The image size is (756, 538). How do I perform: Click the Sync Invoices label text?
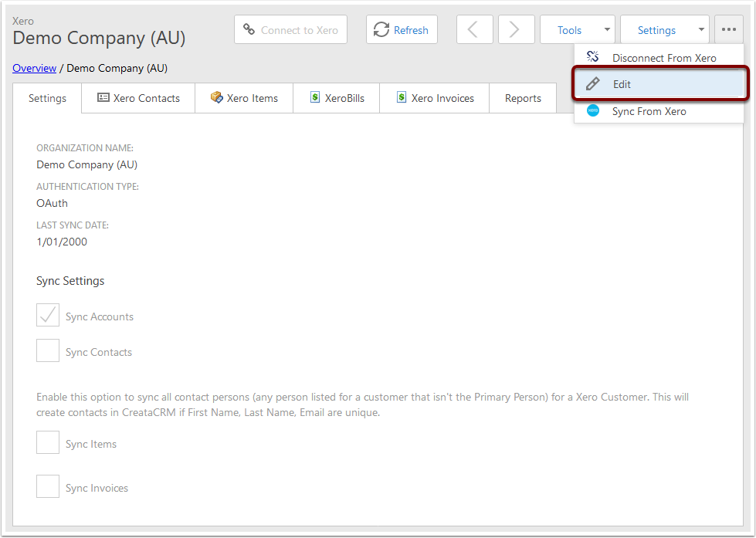97,488
